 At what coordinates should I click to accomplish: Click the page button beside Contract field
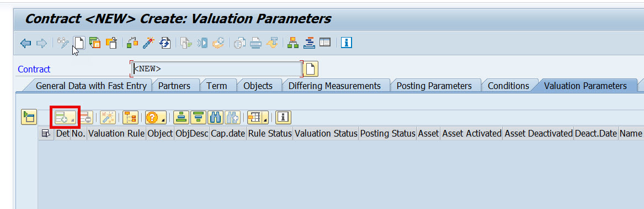point(311,69)
